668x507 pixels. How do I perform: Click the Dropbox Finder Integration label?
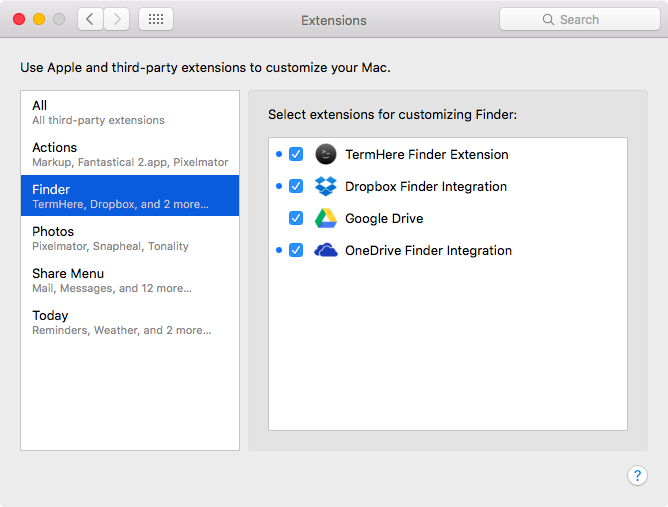click(426, 186)
